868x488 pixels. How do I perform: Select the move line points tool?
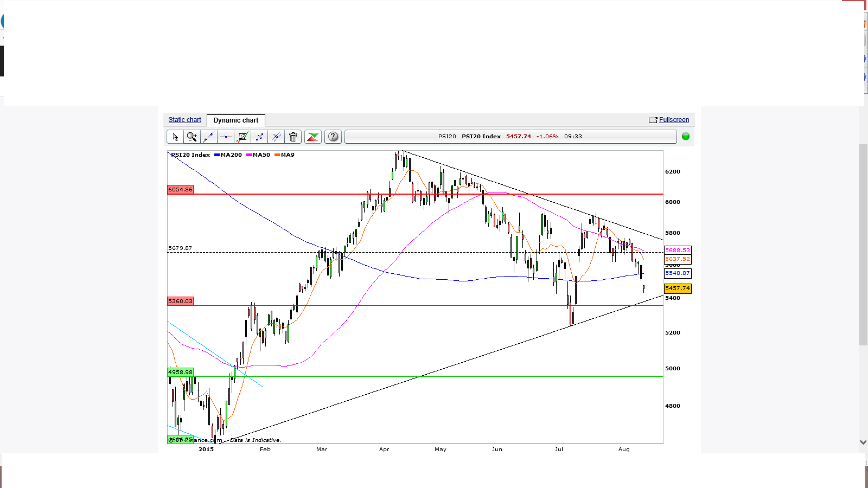click(x=259, y=137)
